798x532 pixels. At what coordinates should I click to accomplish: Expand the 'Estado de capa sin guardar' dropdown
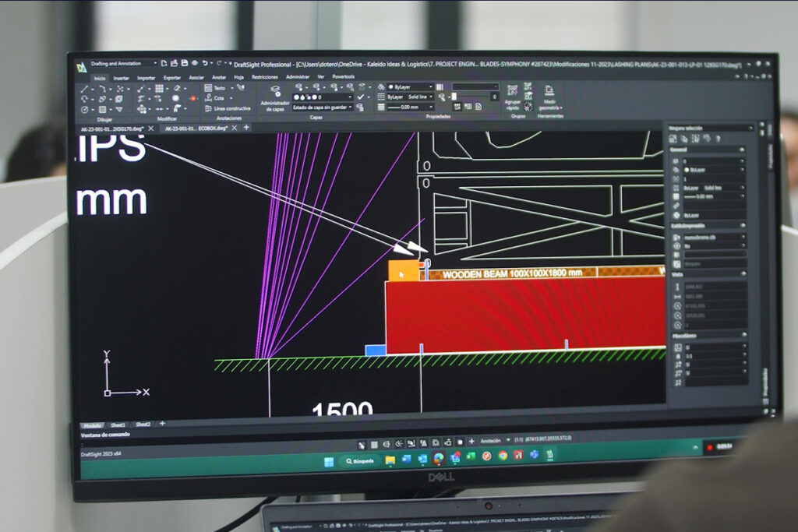323,107
